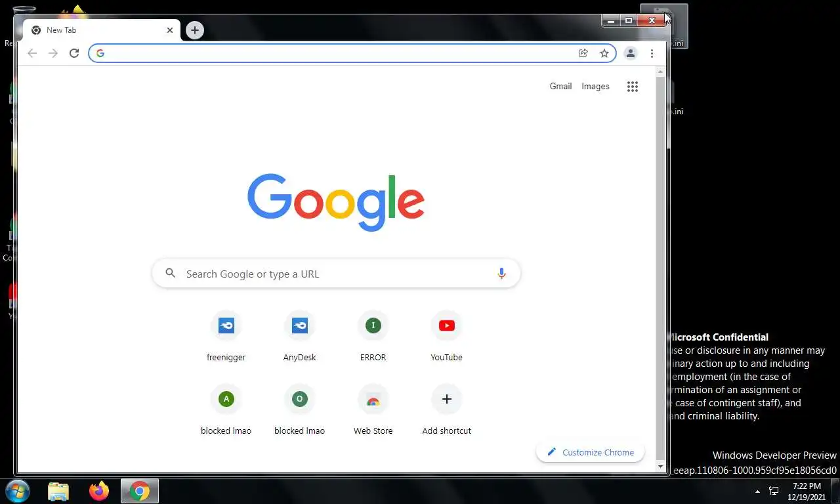Open the blocked lmao shortcut with the A icon
Screen dimensions: 840x504
point(226,410)
